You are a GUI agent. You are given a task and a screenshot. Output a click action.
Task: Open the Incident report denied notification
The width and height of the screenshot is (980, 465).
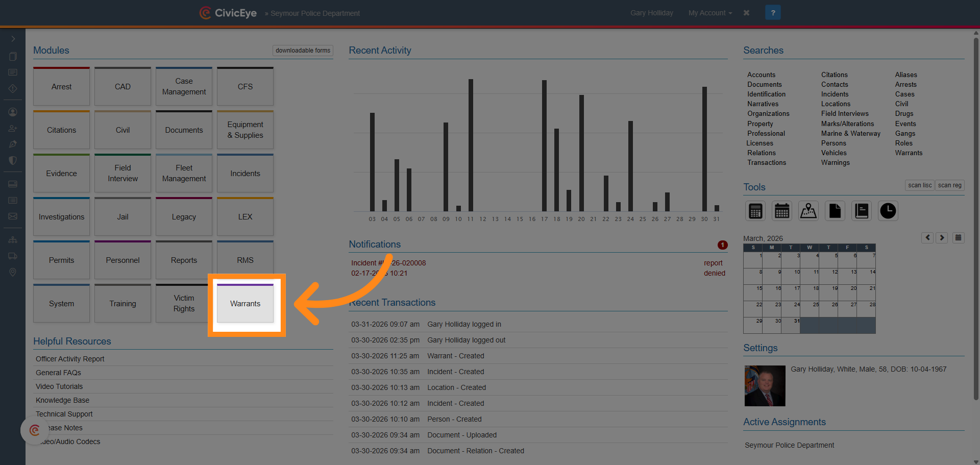coord(538,268)
